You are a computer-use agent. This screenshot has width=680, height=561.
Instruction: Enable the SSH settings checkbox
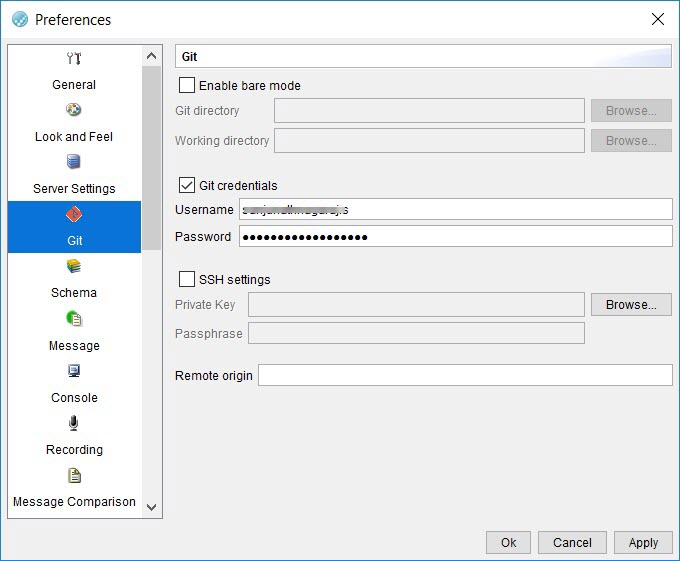pos(187,279)
